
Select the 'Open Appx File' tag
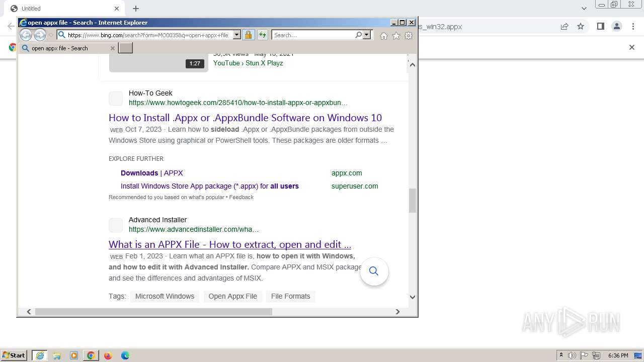coord(232,296)
